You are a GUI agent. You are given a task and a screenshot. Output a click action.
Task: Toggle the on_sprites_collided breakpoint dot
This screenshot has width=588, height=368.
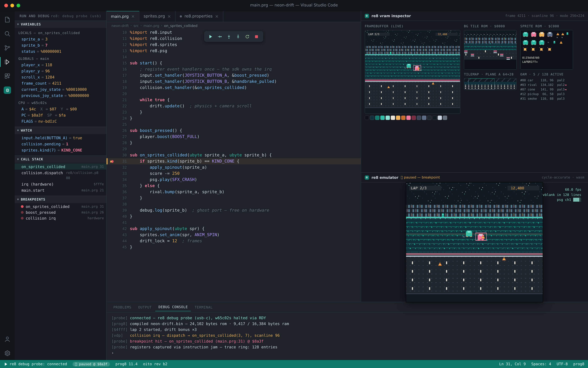pyautogui.click(x=22, y=206)
